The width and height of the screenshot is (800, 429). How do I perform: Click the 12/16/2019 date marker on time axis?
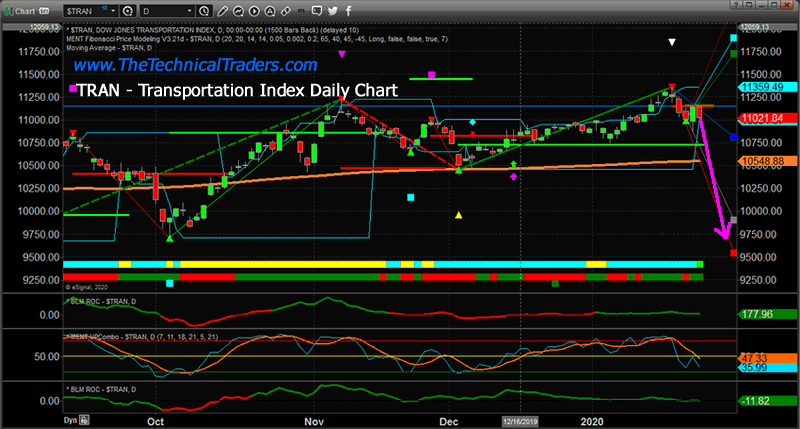[x=522, y=423]
